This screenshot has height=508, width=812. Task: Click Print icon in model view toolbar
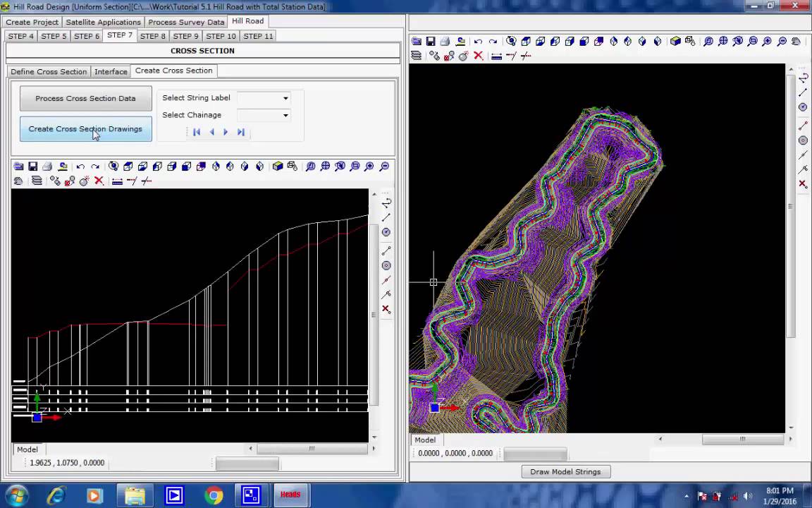coord(445,42)
